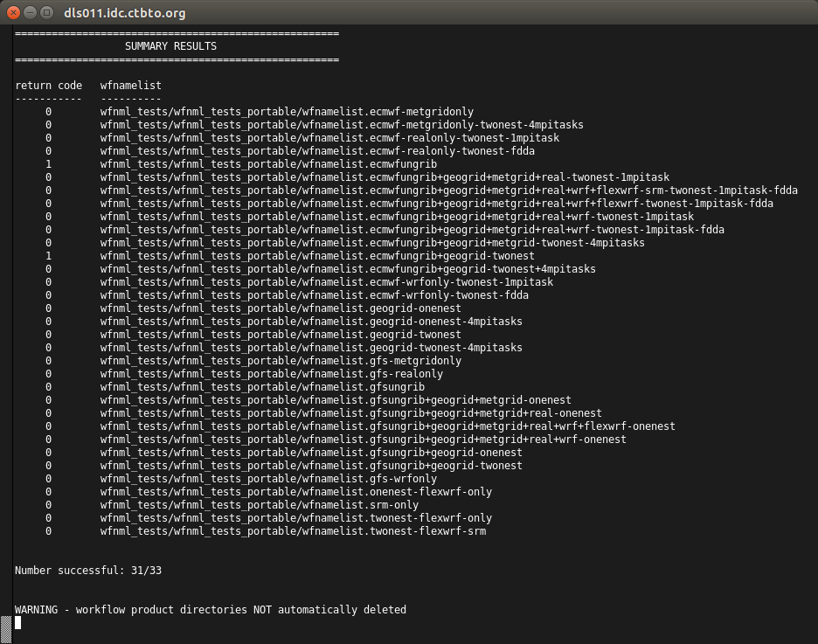Click the wfnamelist.geogrid-onenest-4mpitasks entry
This screenshot has width=818, height=644.
pos(311,322)
